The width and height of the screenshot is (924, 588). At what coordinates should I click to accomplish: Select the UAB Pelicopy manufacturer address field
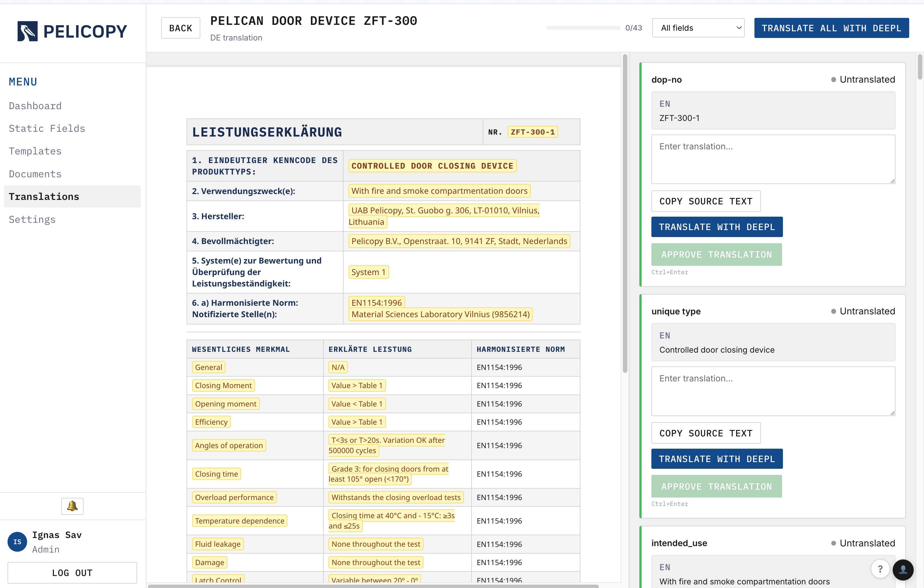click(x=444, y=216)
